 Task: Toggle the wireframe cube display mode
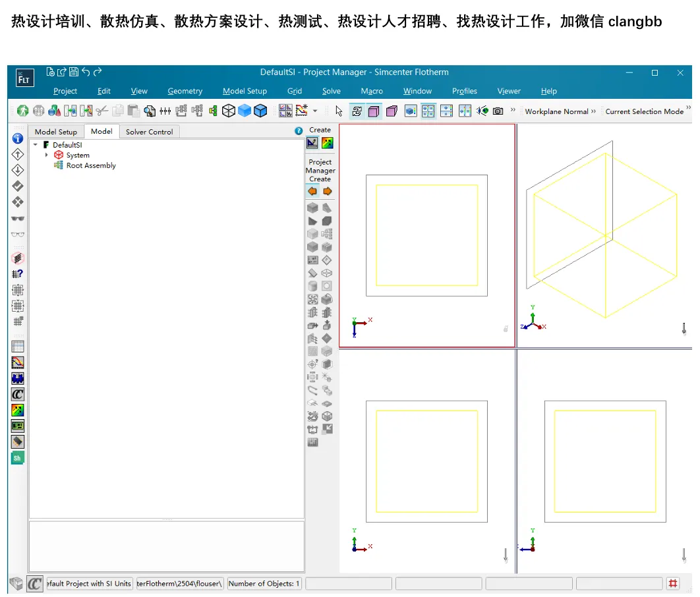pyautogui.click(x=229, y=111)
